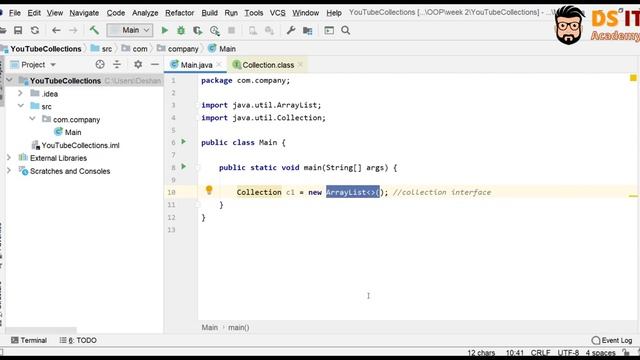The width and height of the screenshot is (640, 360).
Task: Open the View menu
Action: [55, 13]
